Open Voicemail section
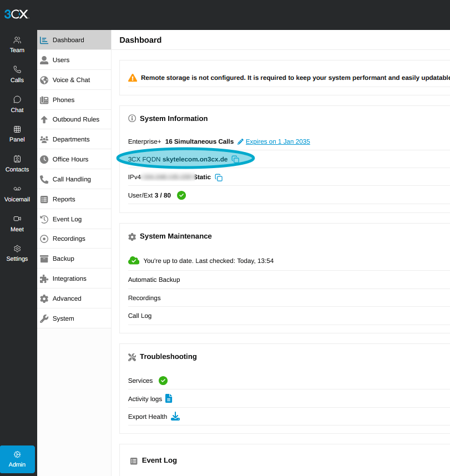 coord(17,194)
